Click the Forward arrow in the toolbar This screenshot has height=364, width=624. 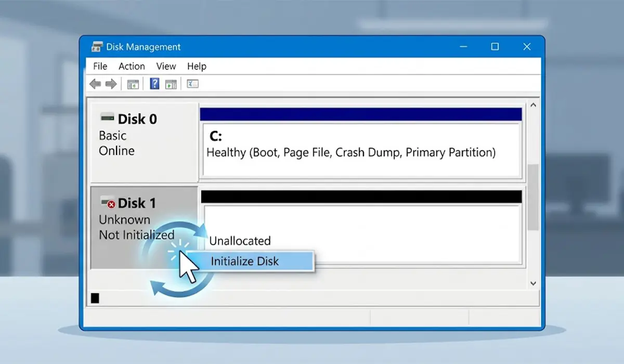click(111, 84)
